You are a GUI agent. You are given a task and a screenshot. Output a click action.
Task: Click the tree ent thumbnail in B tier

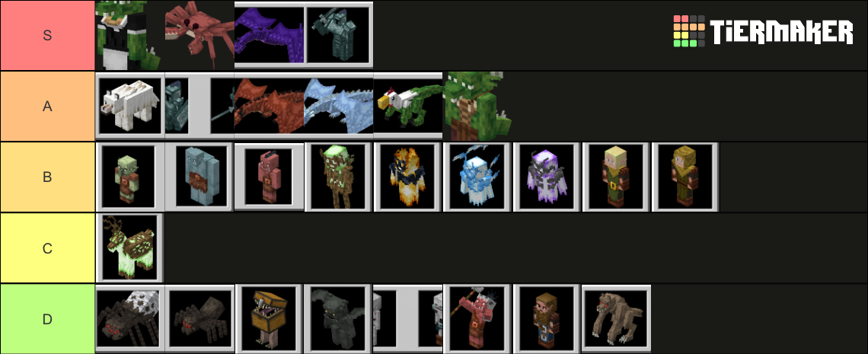pyautogui.click(x=338, y=177)
